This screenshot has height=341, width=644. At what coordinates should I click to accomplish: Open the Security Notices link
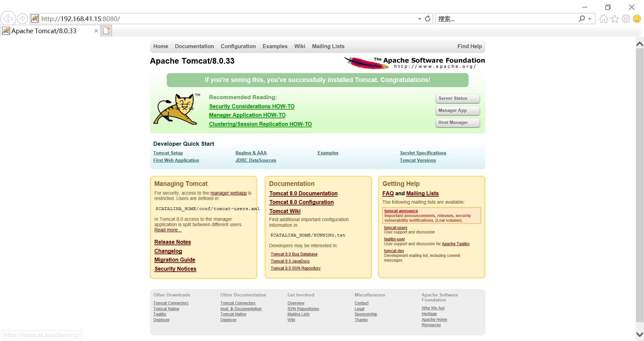pos(175,269)
